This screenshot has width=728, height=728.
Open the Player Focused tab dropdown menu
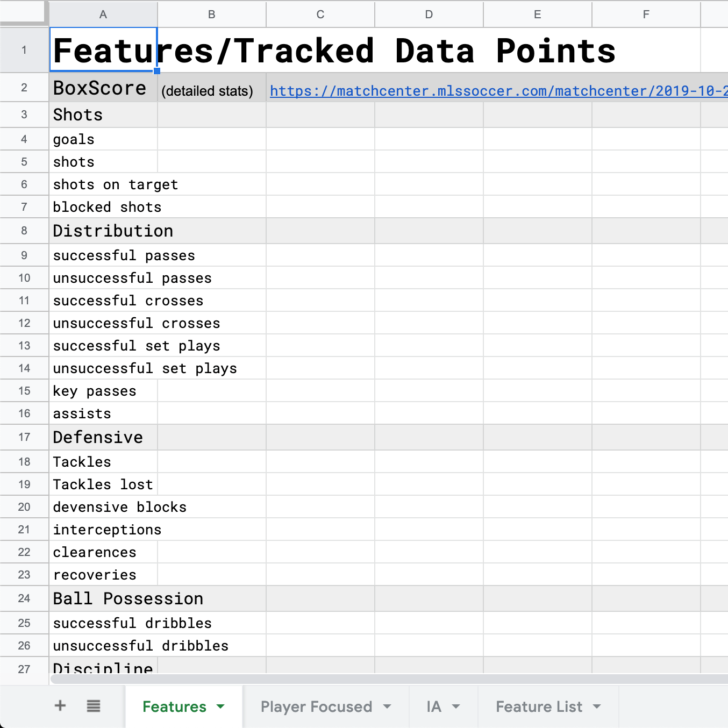388,707
